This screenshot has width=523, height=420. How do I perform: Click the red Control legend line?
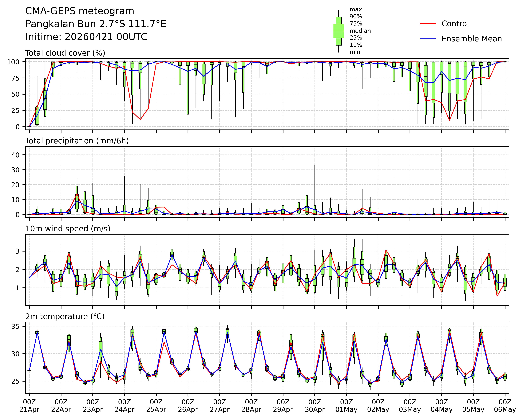[428, 24]
